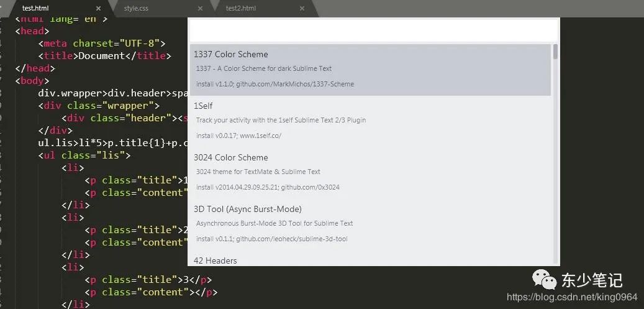Click the package search input field
Viewport: 644px width, 309px height.
373,30
